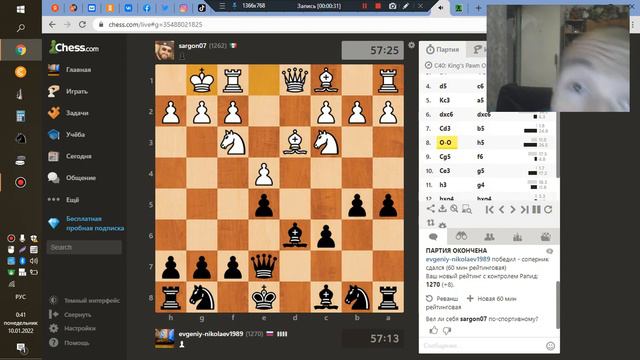The height and width of the screenshot is (360, 640).
Task: Start Новая 60 мин game
Action: [491, 299]
